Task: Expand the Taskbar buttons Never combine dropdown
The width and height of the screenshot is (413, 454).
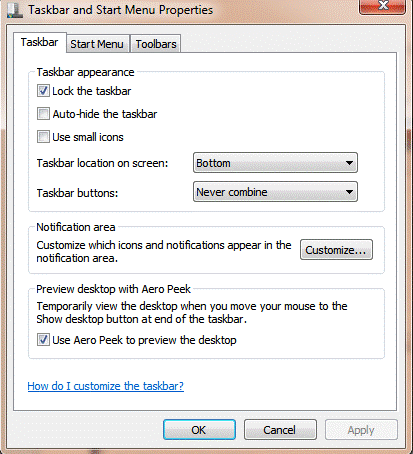Action: [275, 192]
